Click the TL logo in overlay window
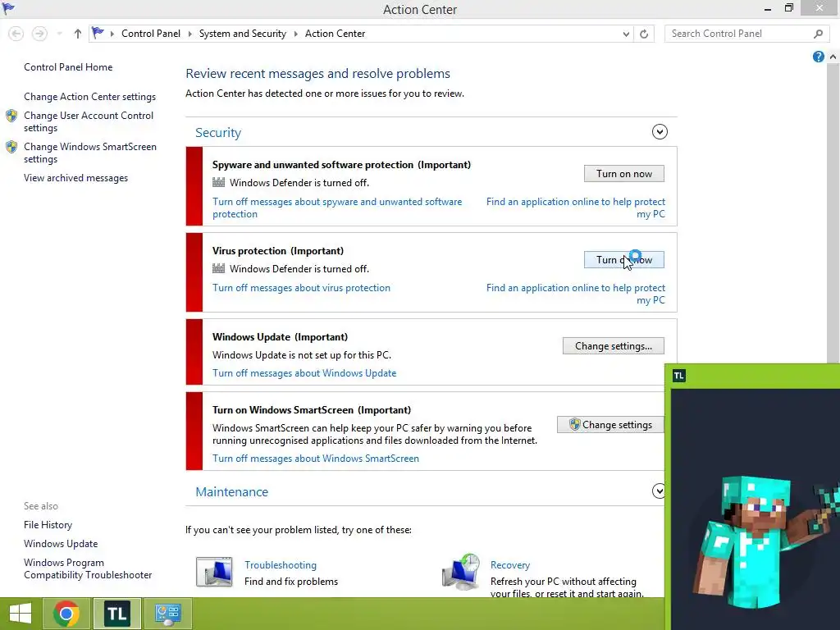 [x=678, y=376]
